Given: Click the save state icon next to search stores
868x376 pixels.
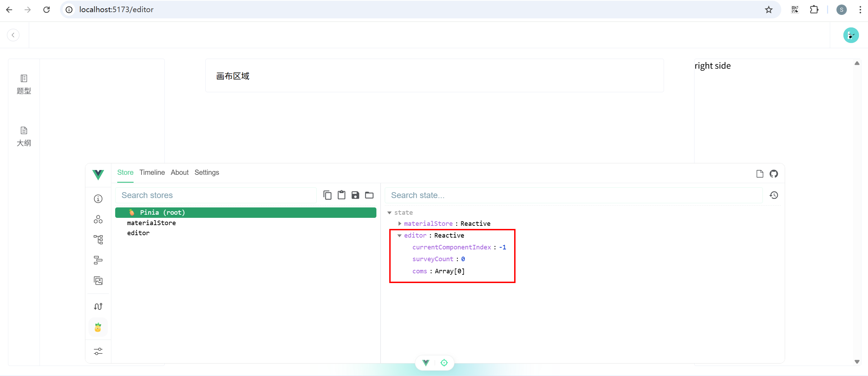Looking at the screenshot, I should 355,195.
